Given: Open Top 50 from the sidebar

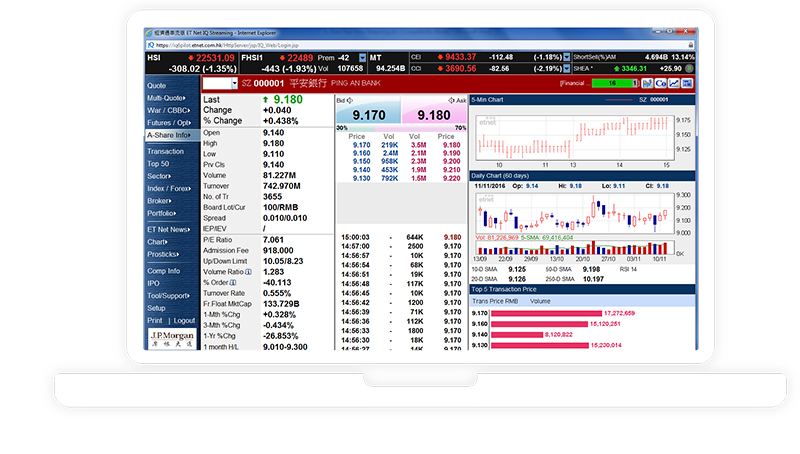Looking at the screenshot, I should tap(158, 164).
